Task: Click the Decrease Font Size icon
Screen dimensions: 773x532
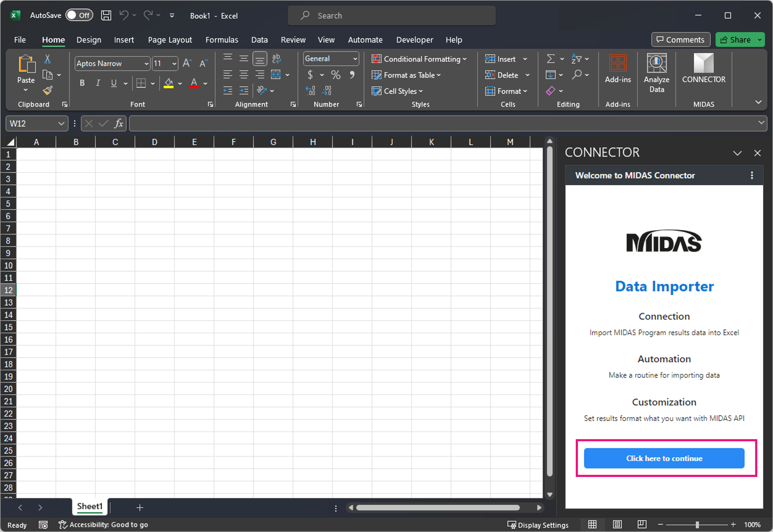Action: [x=203, y=63]
